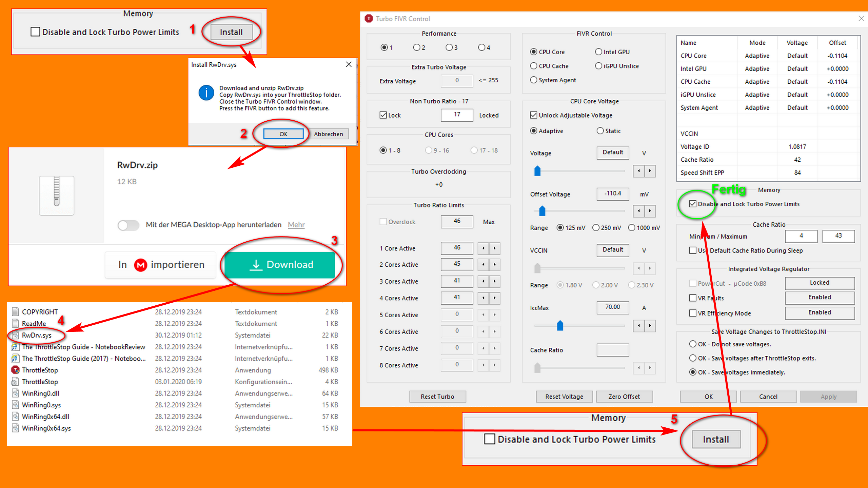Toggle Non Turbo Ratio Lock checkbox

(383, 115)
